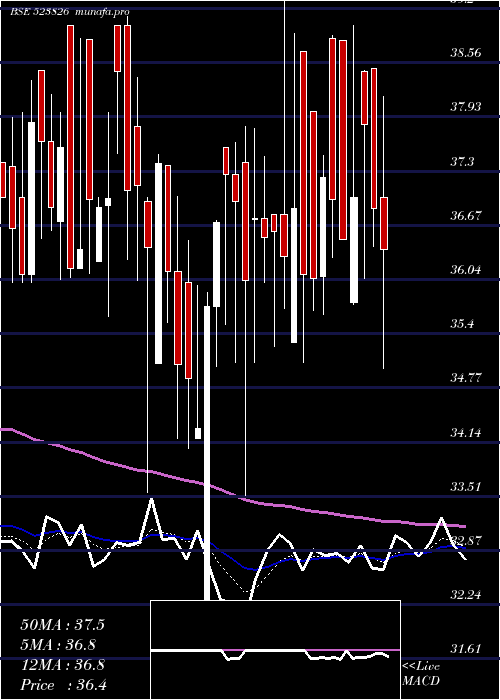Viewport: 500px width, 700px height.
Task: Click the last red candlestick on the right
Action: point(384,223)
